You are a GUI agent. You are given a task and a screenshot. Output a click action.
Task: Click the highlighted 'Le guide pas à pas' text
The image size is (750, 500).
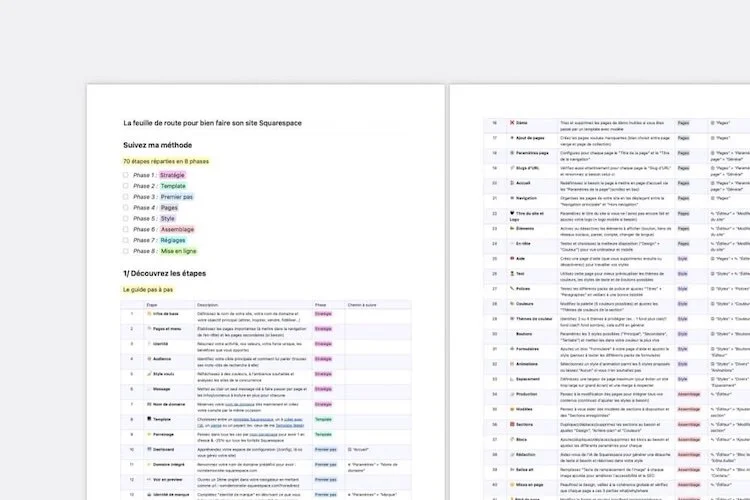point(148,289)
